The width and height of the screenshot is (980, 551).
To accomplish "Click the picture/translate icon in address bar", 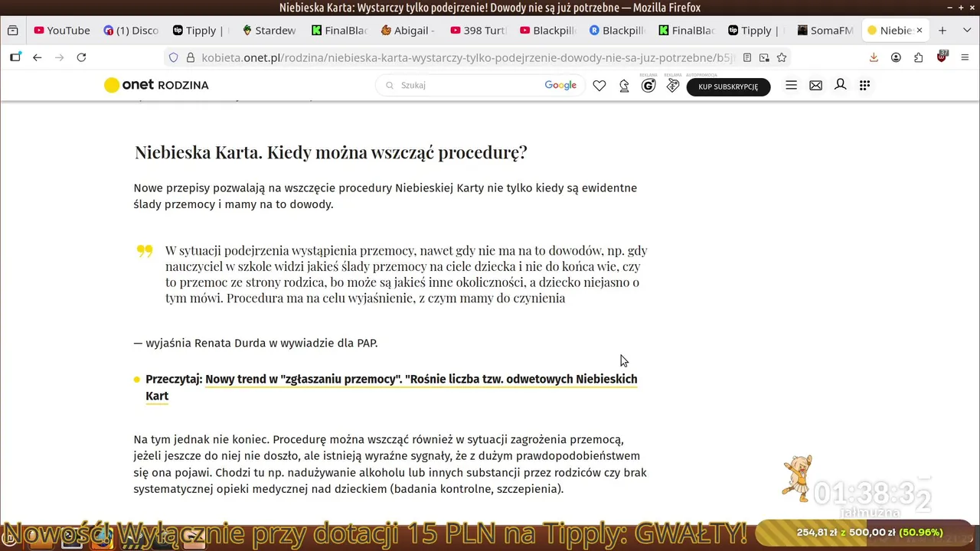I will (x=764, y=57).
